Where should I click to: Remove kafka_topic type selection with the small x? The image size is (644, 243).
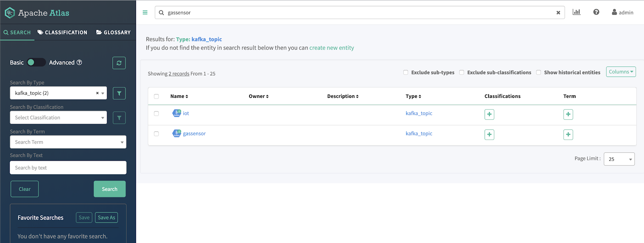point(97,93)
